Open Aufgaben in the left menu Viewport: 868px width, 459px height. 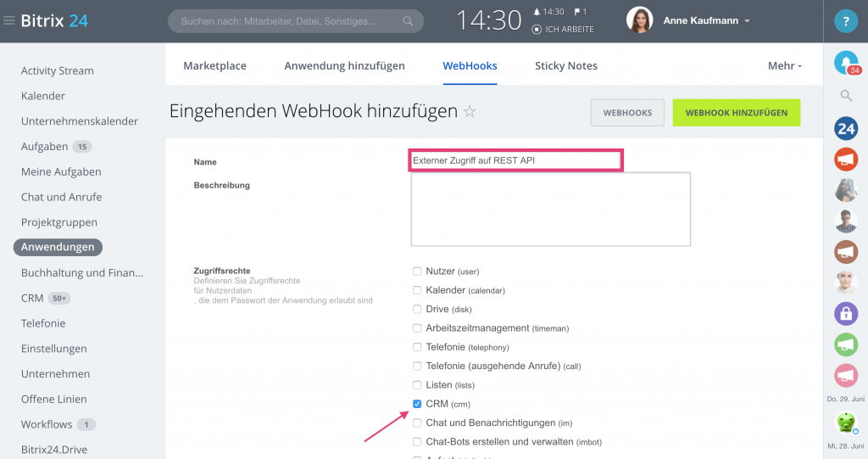tap(44, 146)
